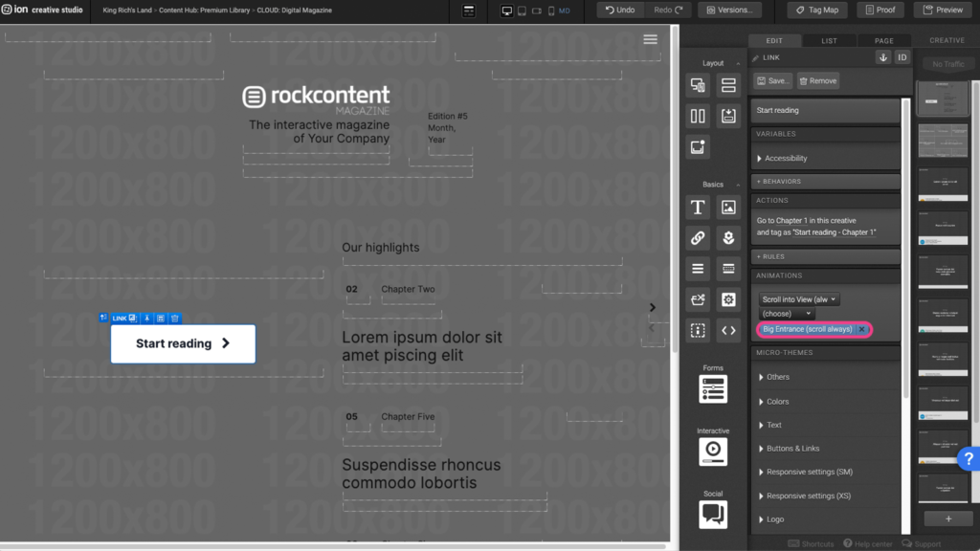Switch to the EDIT tab
Viewport: 980px width, 551px height.
774,40
